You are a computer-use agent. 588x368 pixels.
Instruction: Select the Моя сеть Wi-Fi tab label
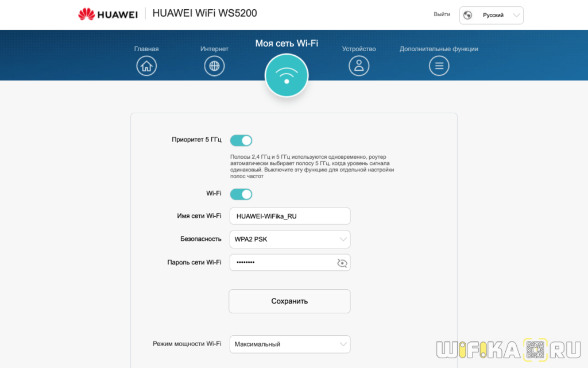[287, 43]
